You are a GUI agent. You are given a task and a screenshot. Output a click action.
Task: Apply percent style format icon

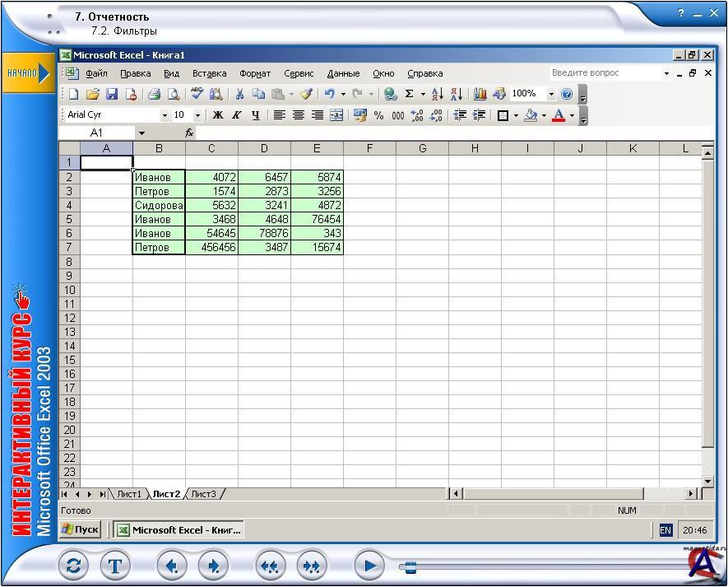378,115
